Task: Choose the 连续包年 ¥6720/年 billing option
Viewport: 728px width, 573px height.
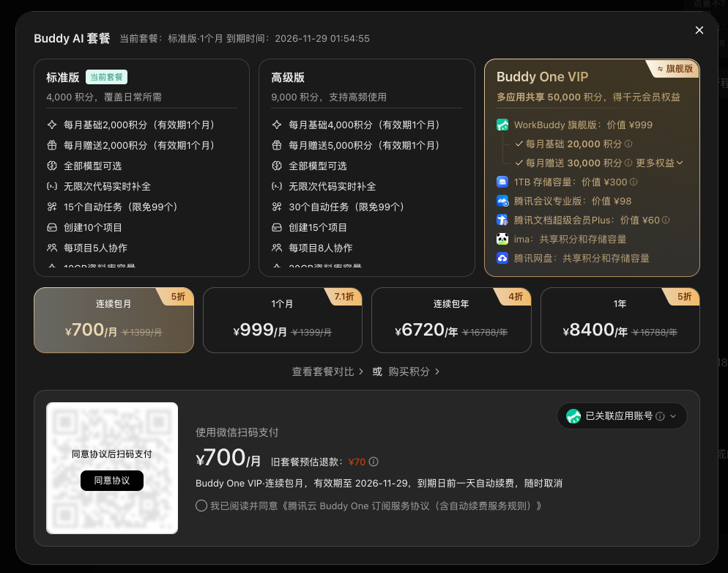Action: click(x=451, y=320)
